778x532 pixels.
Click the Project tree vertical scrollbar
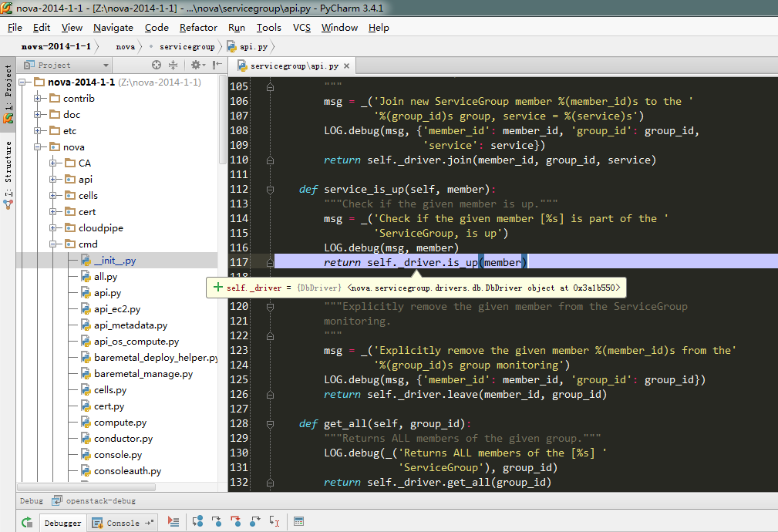pyautogui.click(x=222, y=120)
